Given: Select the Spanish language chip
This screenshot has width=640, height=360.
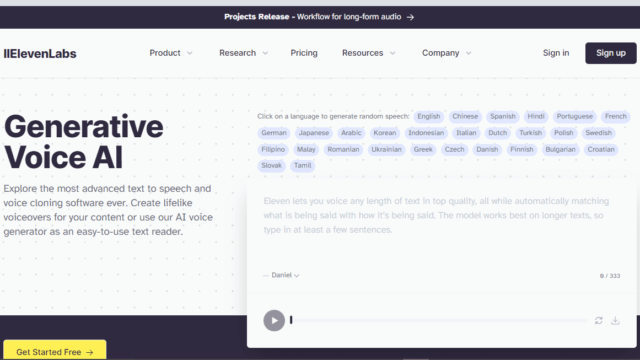Looking at the screenshot, I should pos(502,117).
